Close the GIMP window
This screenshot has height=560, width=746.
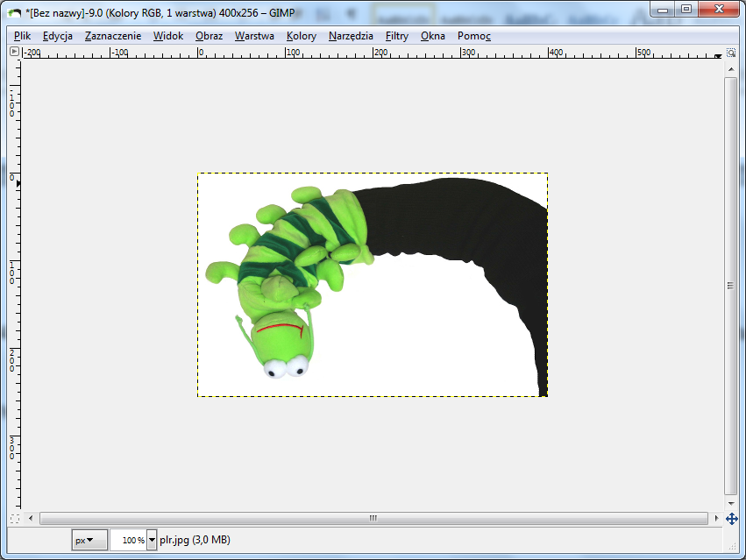(x=719, y=9)
